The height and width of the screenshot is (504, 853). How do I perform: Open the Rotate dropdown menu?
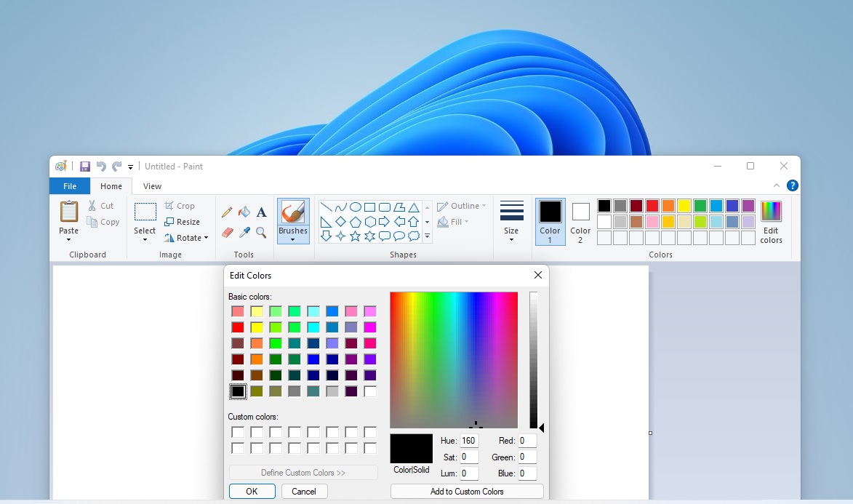(x=187, y=238)
